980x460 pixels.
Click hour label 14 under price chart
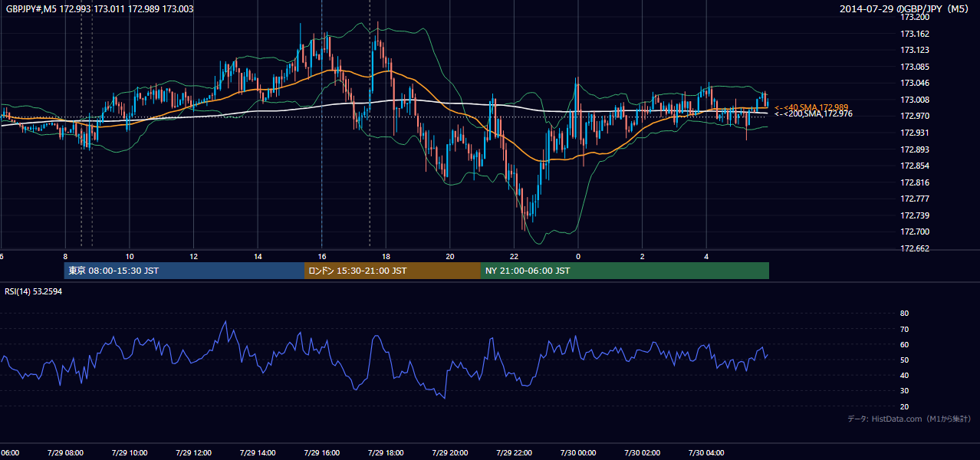click(258, 256)
